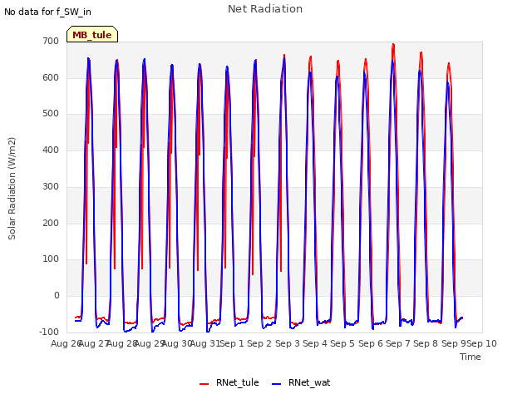Screen dimensions: 532x399
Task: Click the Sep 5 x-axis date label
Action: (x=342, y=343)
